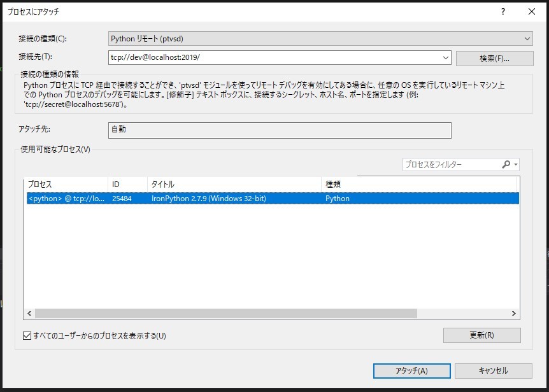Click the アタッチ先 field showing 自動
Screen dimensions: 549x392
[280, 130]
